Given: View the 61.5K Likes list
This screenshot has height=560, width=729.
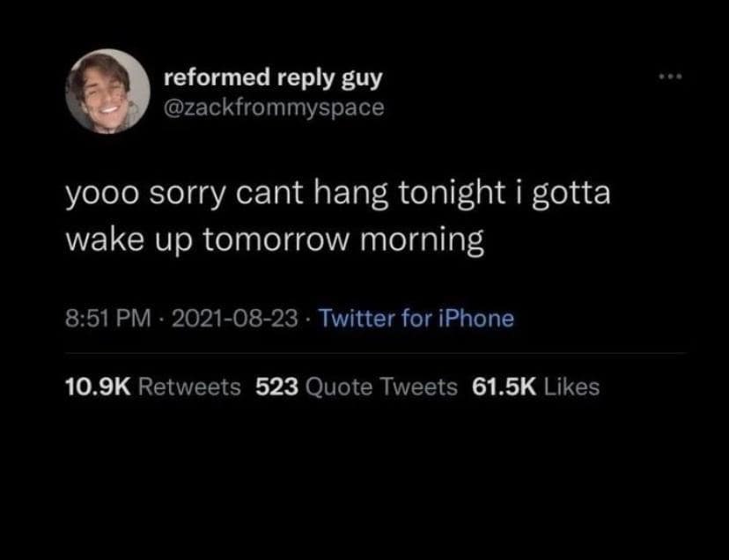Looking at the screenshot, I should pos(536,387).
